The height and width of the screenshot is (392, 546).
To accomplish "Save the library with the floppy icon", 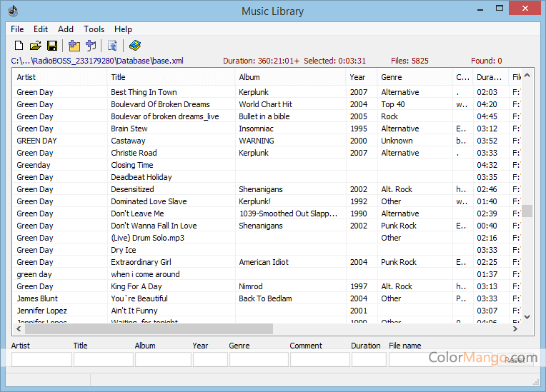I will pyautogui.click(x=51, y=46).
